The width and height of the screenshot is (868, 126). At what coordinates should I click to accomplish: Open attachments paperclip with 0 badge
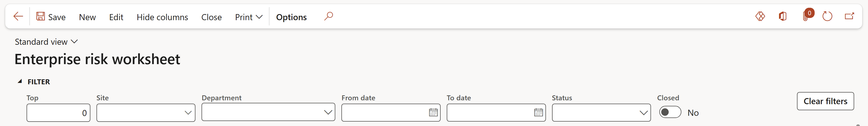(x=807, y=15)
